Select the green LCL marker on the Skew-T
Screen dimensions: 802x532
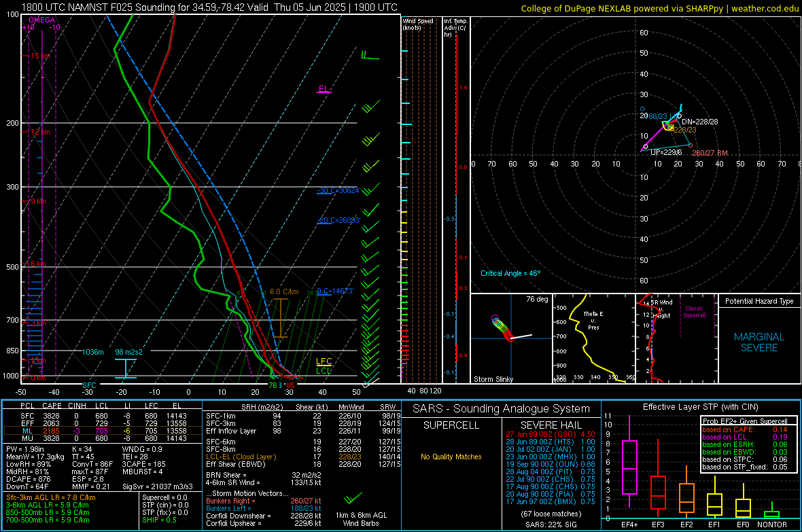(324, 370)
